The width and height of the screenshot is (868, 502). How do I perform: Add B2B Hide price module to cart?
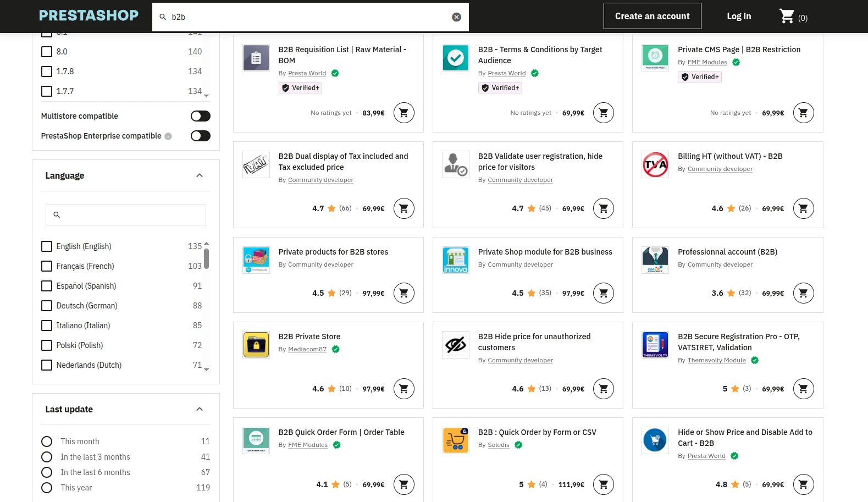604,389
